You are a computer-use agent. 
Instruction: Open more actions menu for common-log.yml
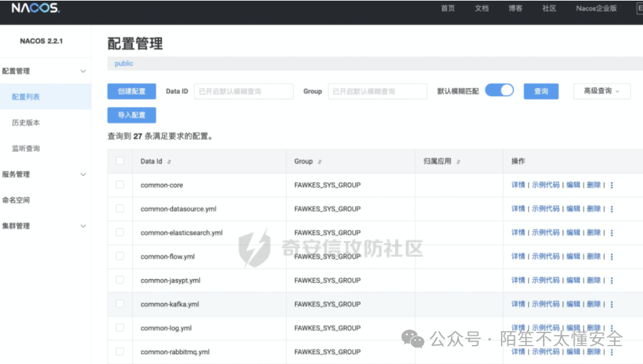(611, 328)
